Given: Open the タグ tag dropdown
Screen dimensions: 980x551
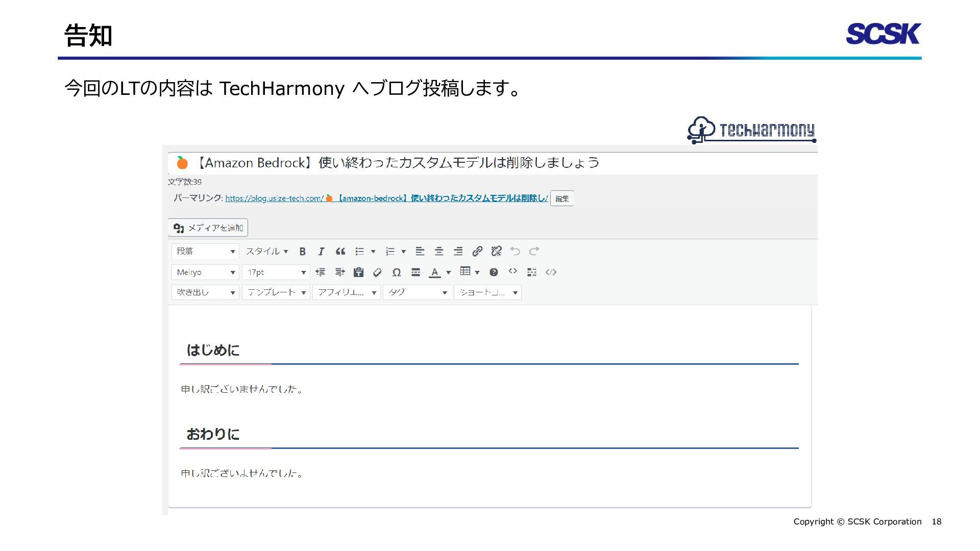Looking at the screenshot, I should pos(417,292).
